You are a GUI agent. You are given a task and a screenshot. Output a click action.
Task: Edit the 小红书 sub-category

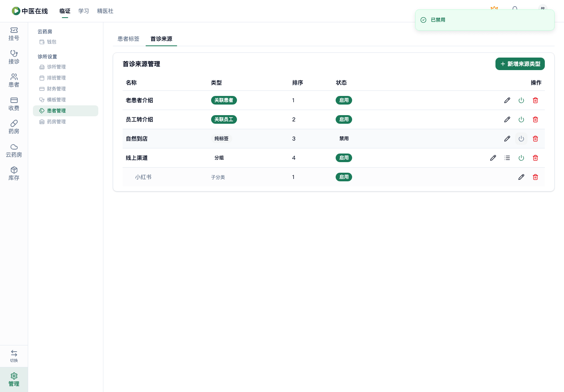[521, 177]
